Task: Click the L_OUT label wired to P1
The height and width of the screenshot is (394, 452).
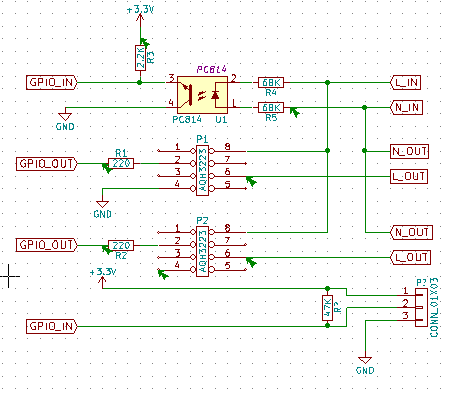Action: pyautogui.click(x=409, y=176)
